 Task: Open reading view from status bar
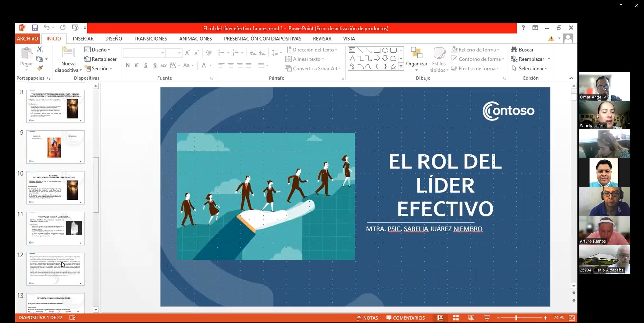pyautogui.click(x=471, y=318)
